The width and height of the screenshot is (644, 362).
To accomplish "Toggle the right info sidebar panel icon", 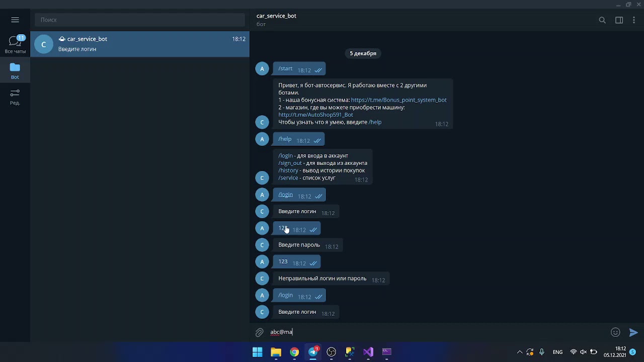I will (619, 20).
